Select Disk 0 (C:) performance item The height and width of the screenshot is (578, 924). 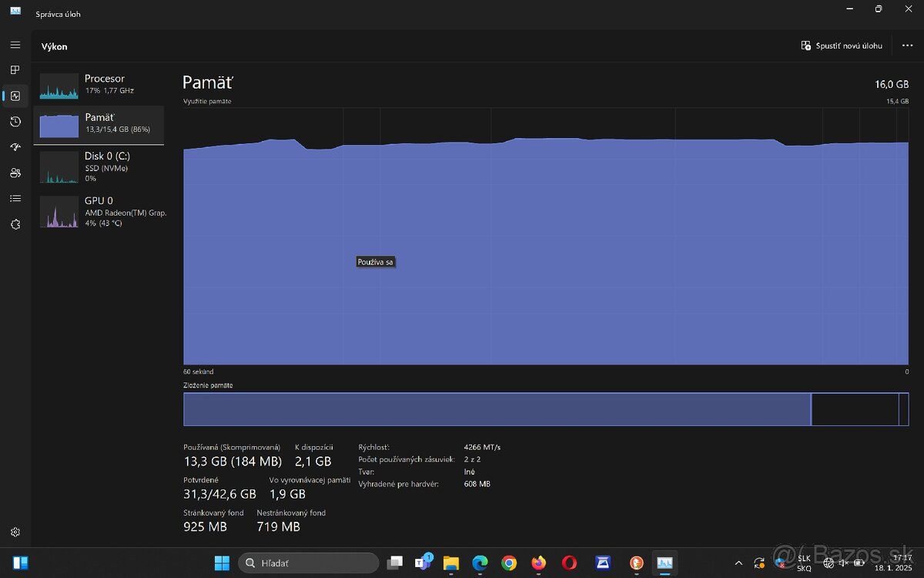coord(99,166)
